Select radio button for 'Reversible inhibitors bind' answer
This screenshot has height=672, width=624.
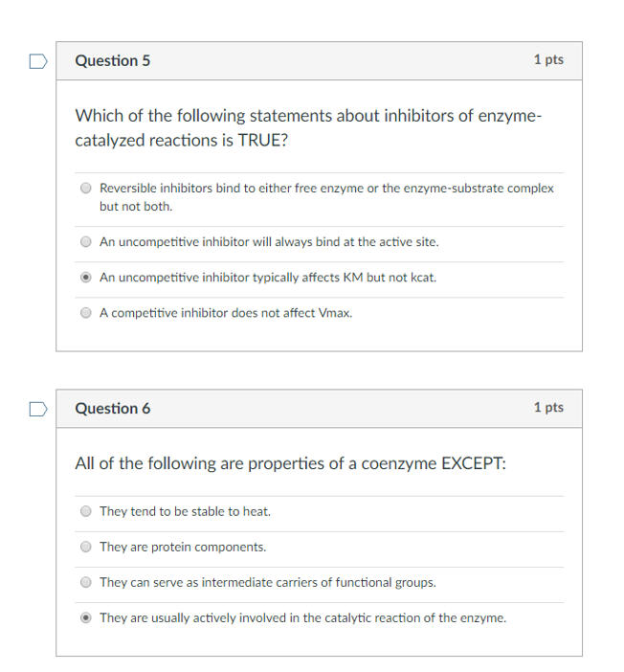pyautogui.click(x=86, y=189)
